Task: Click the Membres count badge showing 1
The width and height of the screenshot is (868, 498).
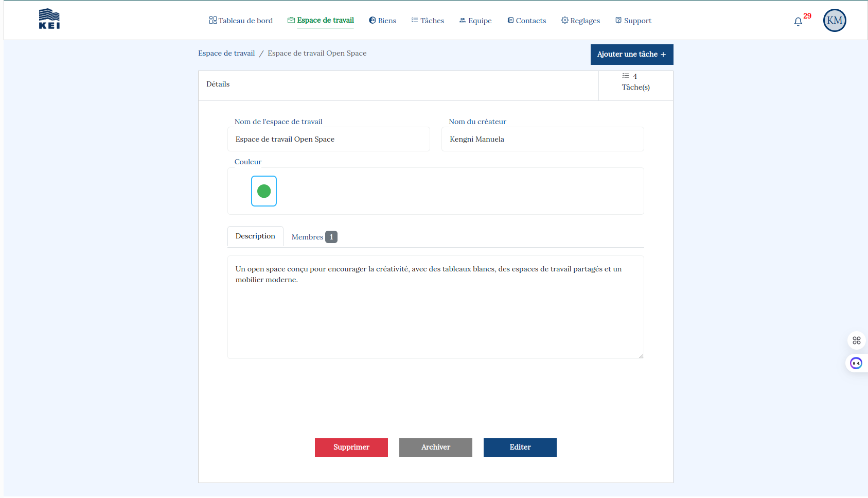Action: [331, 237]
